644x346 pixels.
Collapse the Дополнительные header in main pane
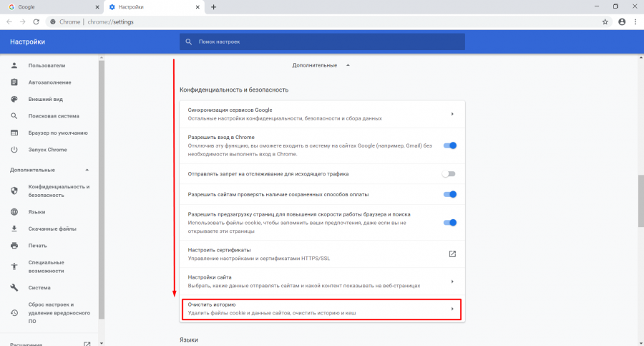click(x=348, y=65)
